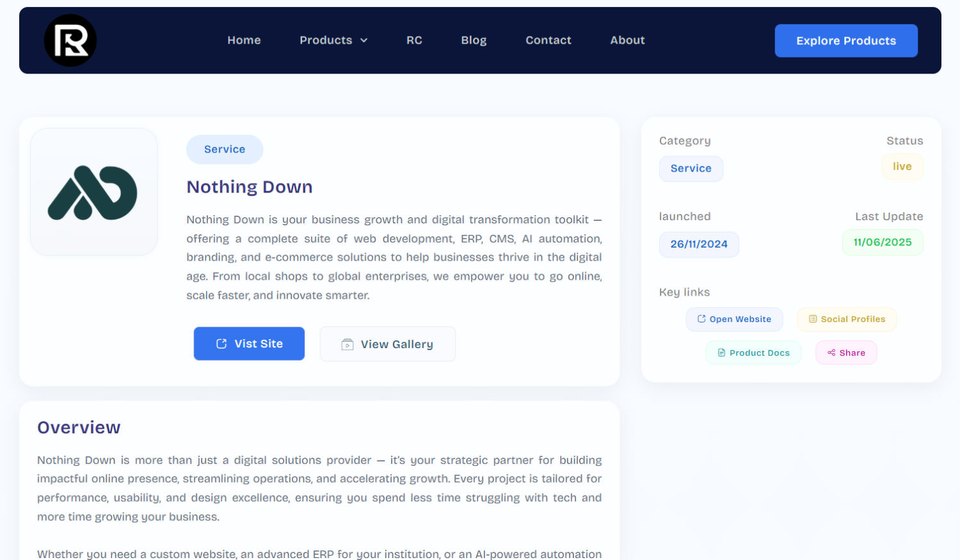Click the Share network icon

click(830, 352)
